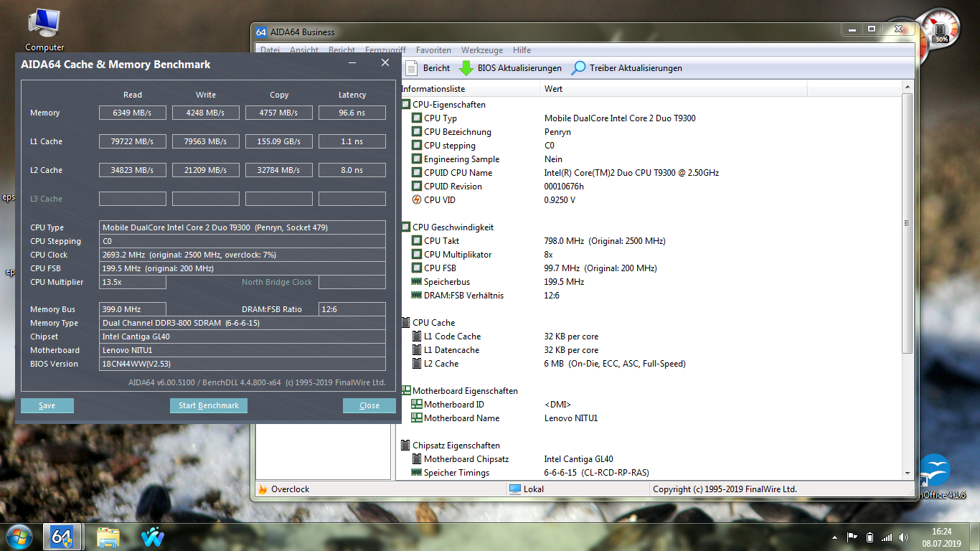Image resolution: width=980 pixels, height=551 pixels.
Task: Select the Motherboard Eigenschaften section icon
Action: point(405,391)
